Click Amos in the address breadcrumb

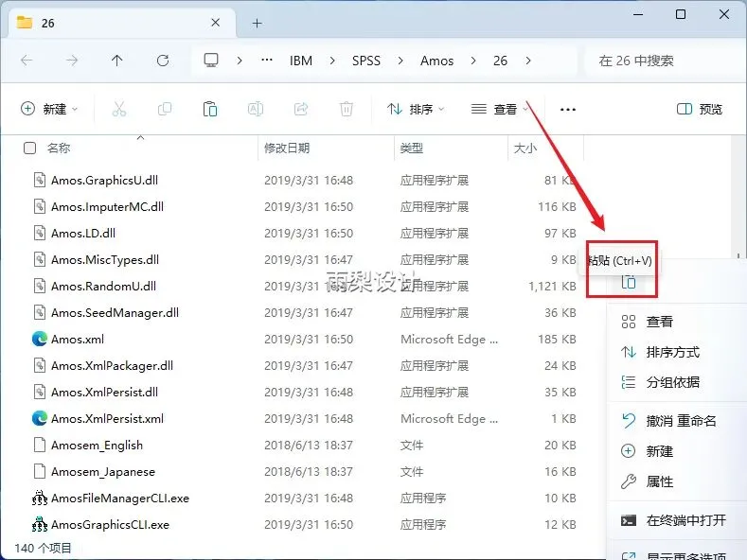(436, 61)
